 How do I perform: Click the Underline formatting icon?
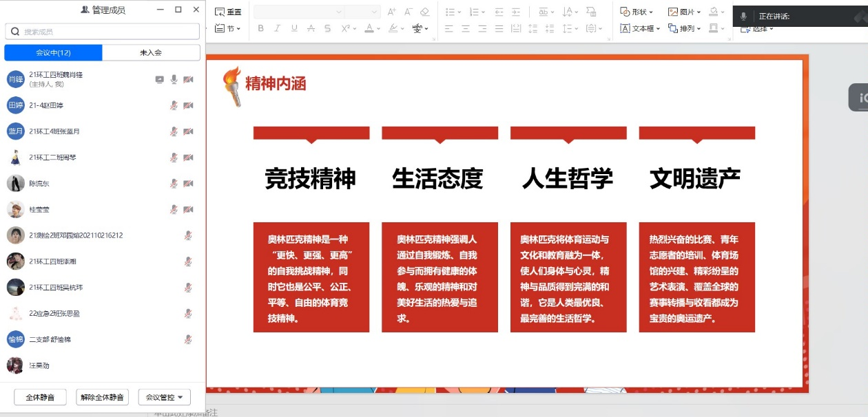click(294, 28)
